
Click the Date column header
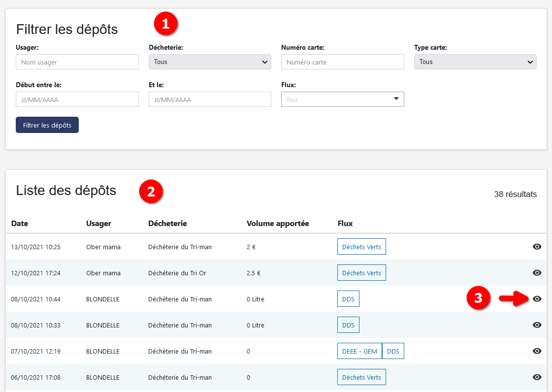tap(20, 224)
